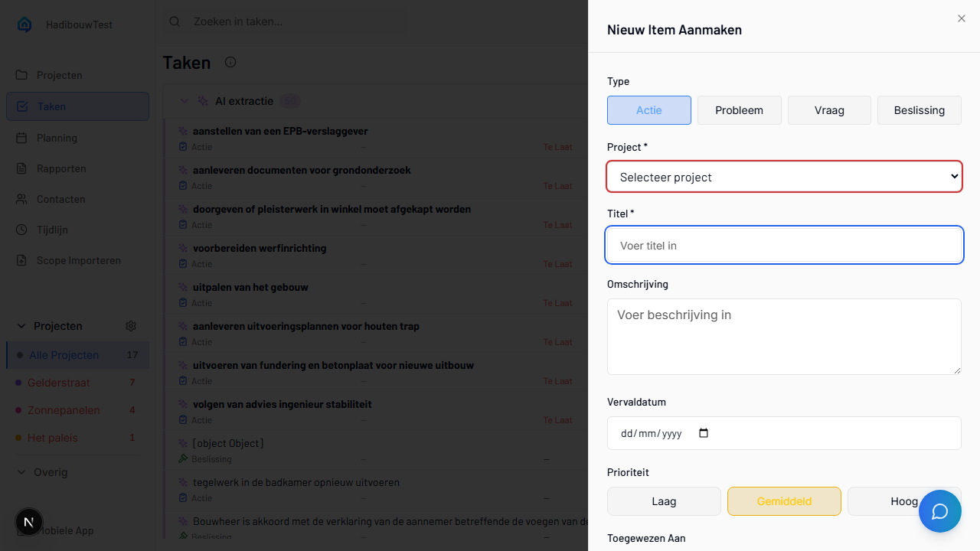Open the Selecteer project dropdown
The height and width of the screenshot is (551, 980).
point(784,177)
